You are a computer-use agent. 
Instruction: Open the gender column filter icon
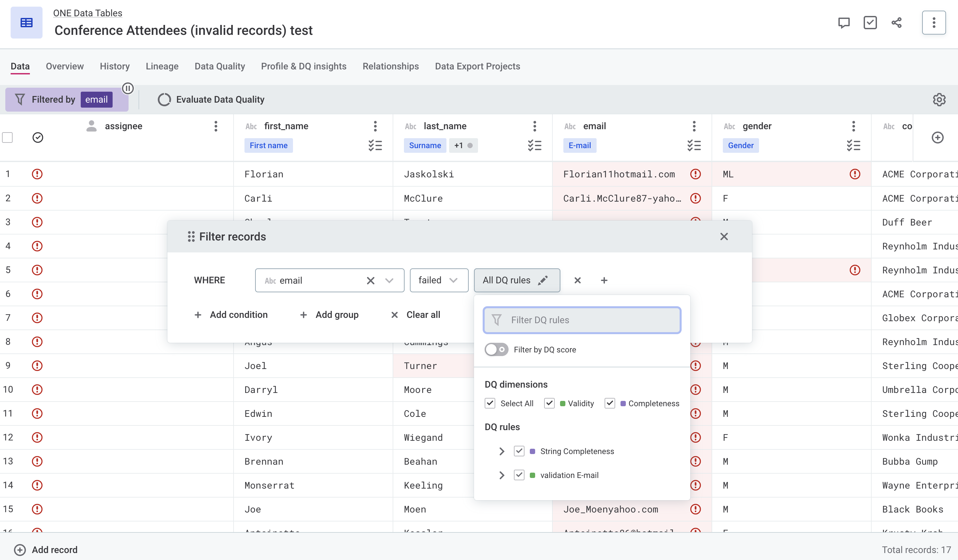pos(853,145)
